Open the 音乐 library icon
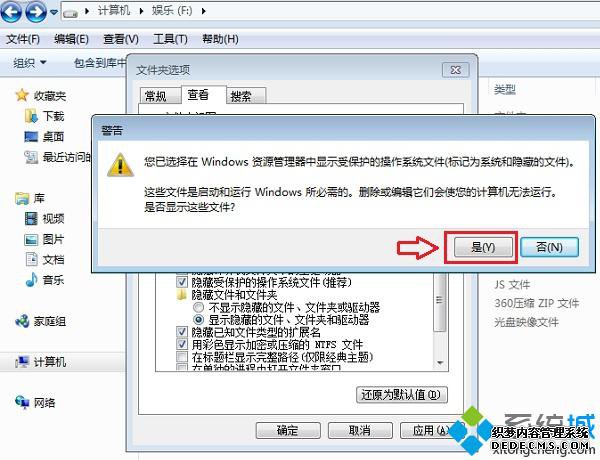This screenshot has height=460, width=600. (x=31, y=280)
